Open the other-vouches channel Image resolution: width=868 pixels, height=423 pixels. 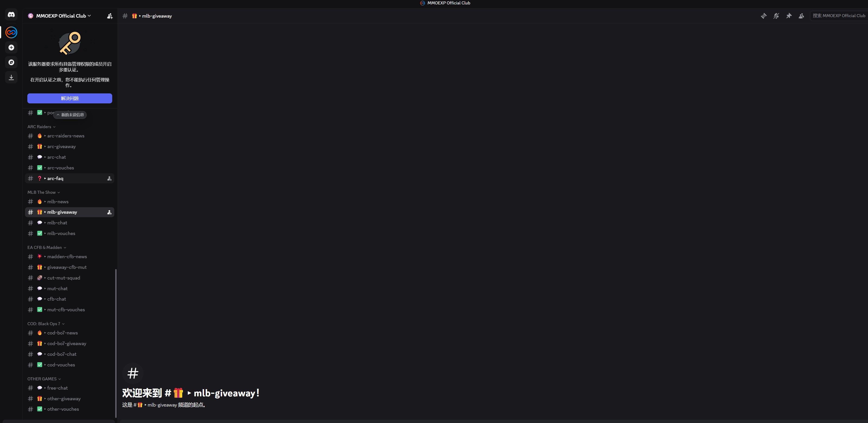click(x=70, y=409)
